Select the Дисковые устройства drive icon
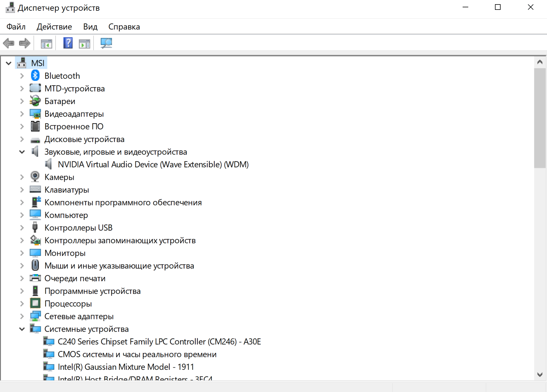Screen dimensions: 547x392 click(x=35, y=140)
